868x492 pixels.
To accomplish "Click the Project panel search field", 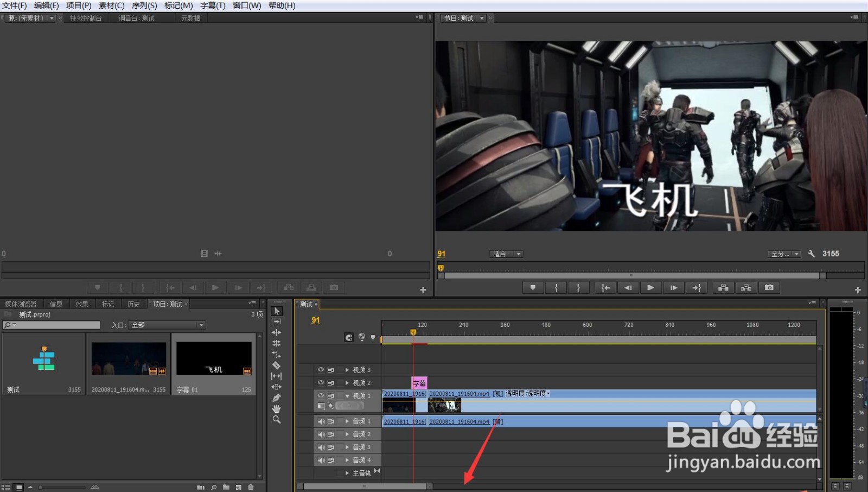I will pyautogui.click(x=52, y=325).
